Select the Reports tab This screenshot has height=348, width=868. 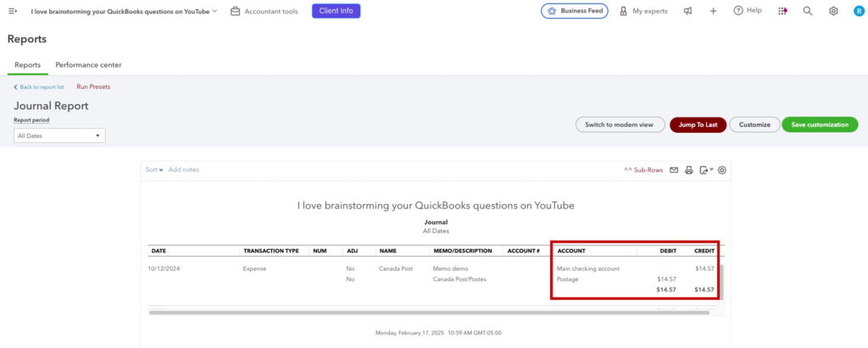27,65
